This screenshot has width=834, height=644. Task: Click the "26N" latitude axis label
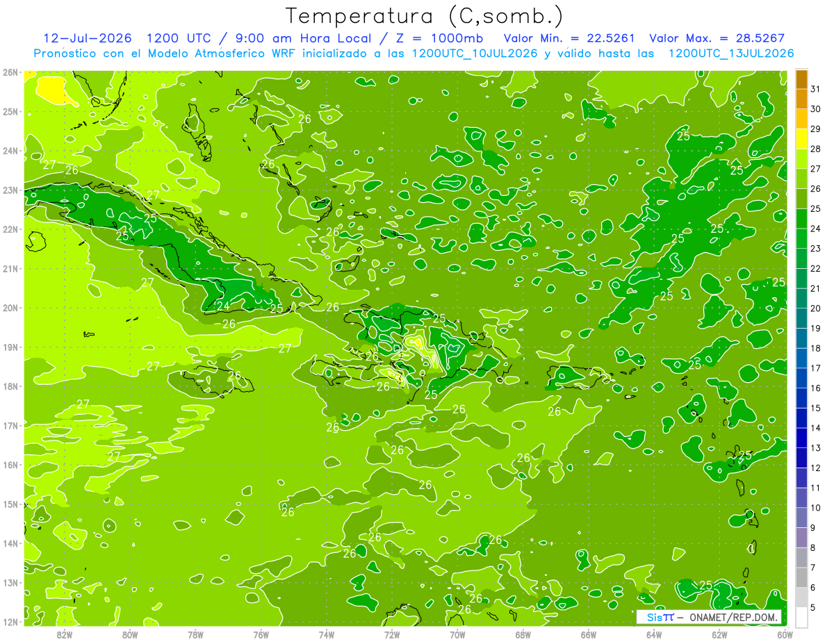pos(10,72)
